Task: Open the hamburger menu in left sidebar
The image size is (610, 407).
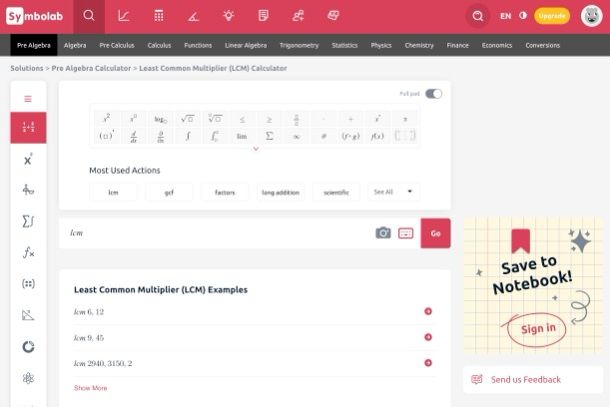Action: pyautogui.click(x=28, y=99)
